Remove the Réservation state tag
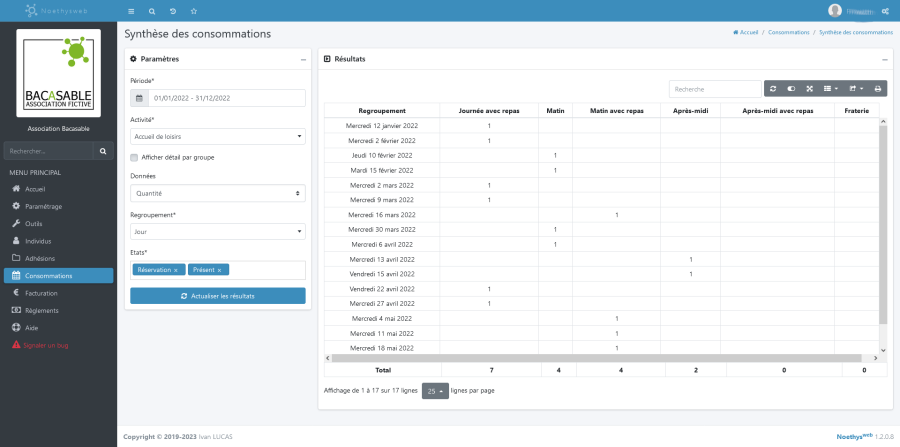This screenshot has width=900, height=447. click(x=176, y=270)
